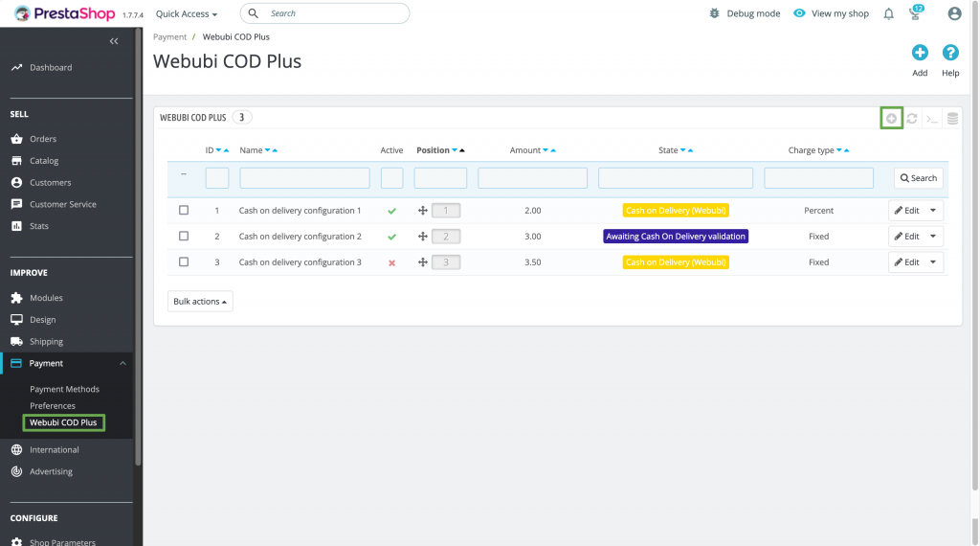Viewport: 980px width, 546px height.
Task: Click the State filter input field
Action: (676, 178)
